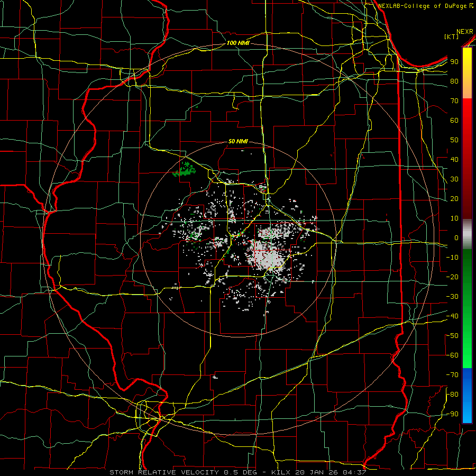The width and height of the screenshot is (476, 476).
Task: Pick the light blue segment near -90
Action: click(x=467, y=413)
